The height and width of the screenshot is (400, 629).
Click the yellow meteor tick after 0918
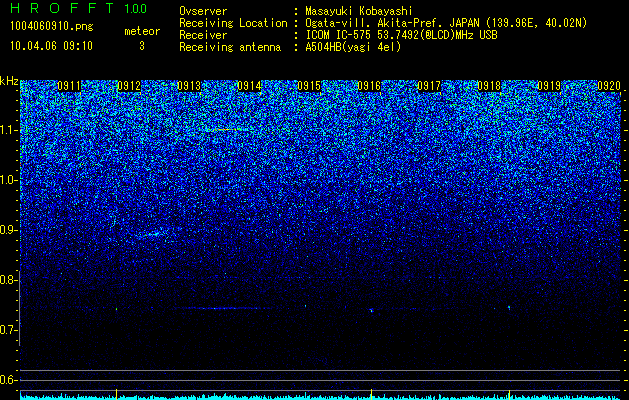coord(509,393)
